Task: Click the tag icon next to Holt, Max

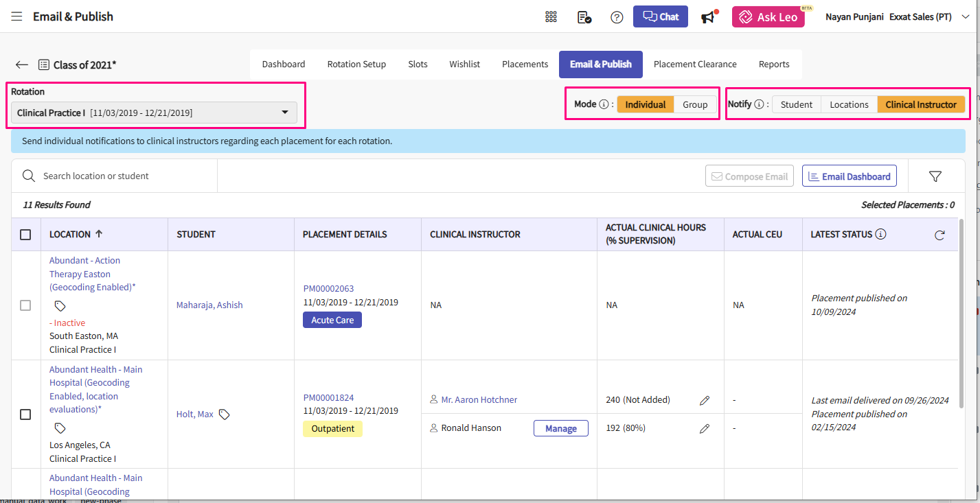Action: [x=225, y=414]
